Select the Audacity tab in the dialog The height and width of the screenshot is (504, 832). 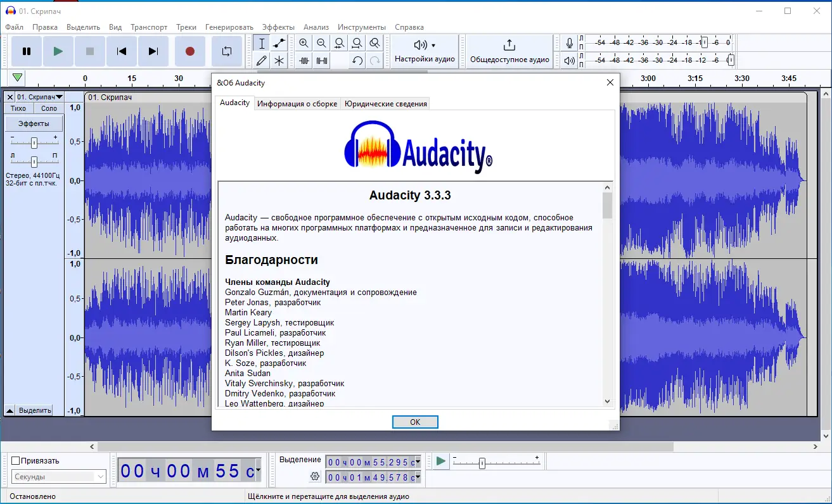tap(234, 103)
